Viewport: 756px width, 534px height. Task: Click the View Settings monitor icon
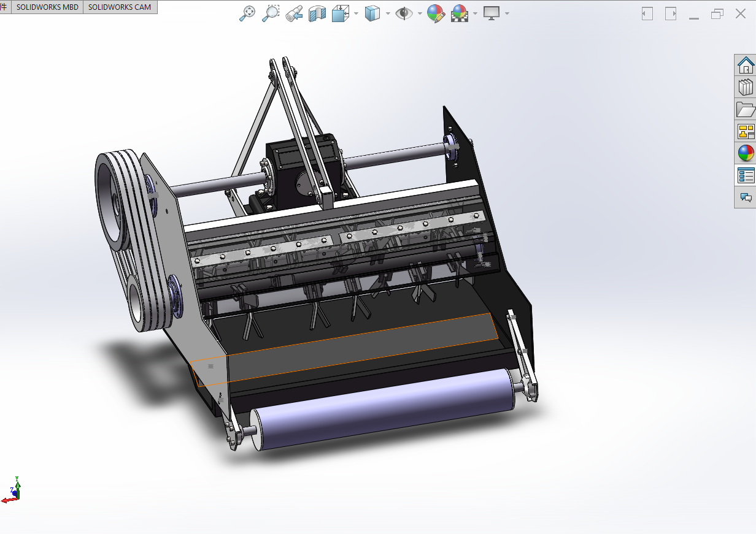click(492, 13)
